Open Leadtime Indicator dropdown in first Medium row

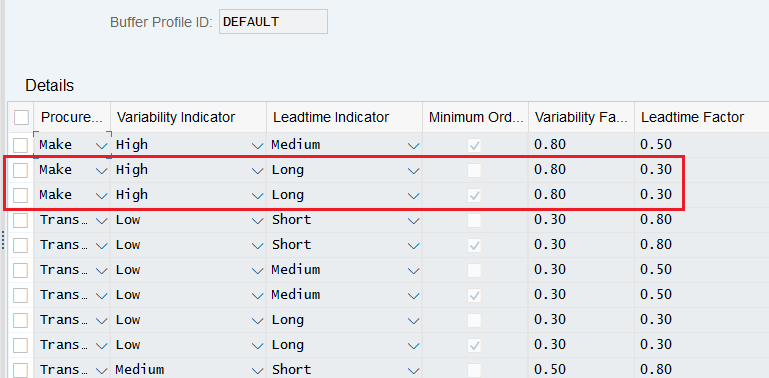pos(413,146)
